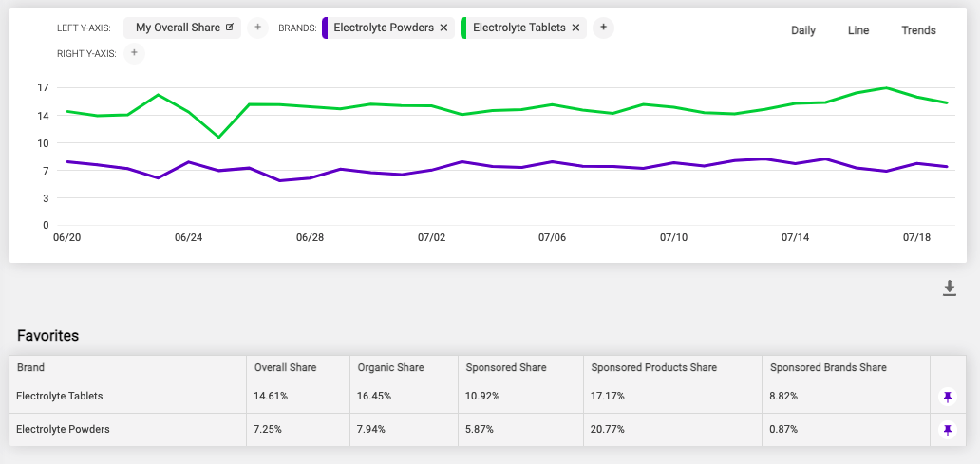The width and height of the screenshot is (980, 464).
Task: Click the 06/20 x-axis date label
Action: [66, 237]
